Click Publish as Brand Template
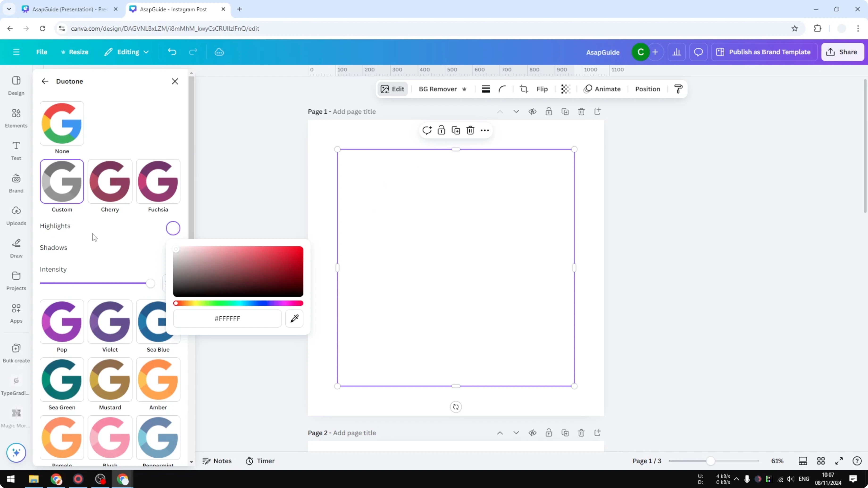Image resolution: width=868 pixels, height=488 pixels. 764,52
